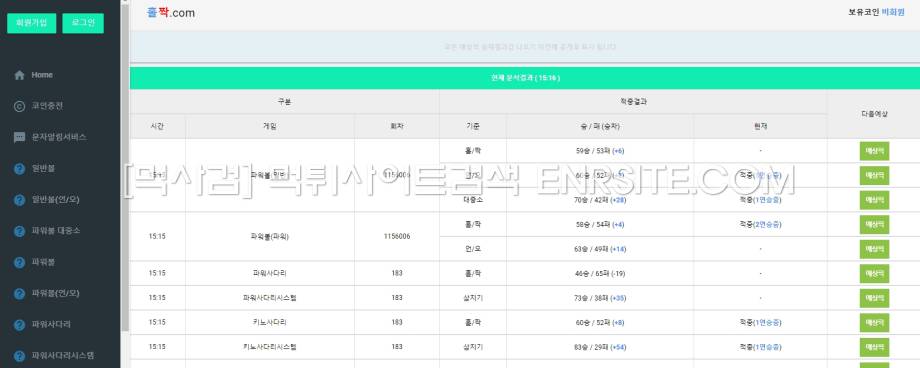Click the question icon beside 파워볼(언/오)
Viewport: 920px width, 368px height.
coord(19,293)
